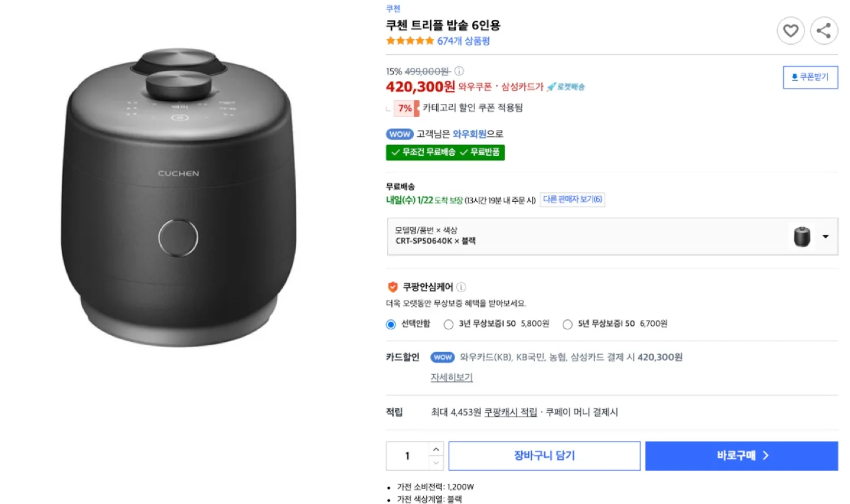Click the 쿠폰받기 coupon button

[x=810, y=77]
